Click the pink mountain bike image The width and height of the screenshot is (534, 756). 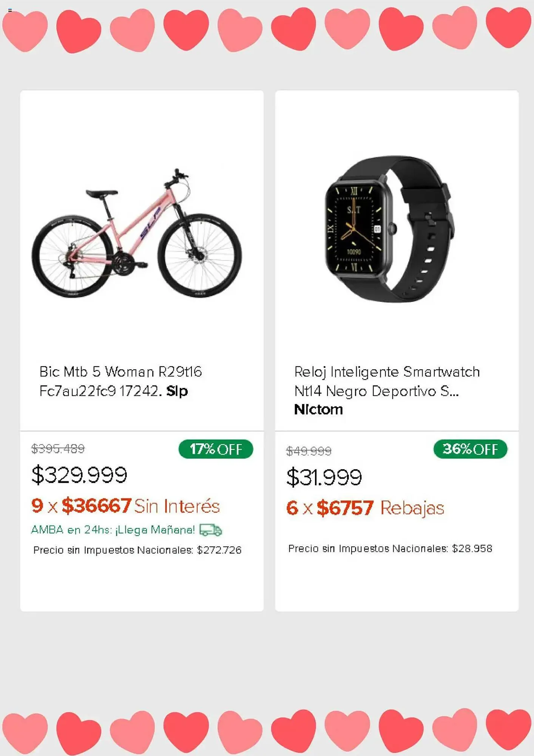(x=137, y=234)
